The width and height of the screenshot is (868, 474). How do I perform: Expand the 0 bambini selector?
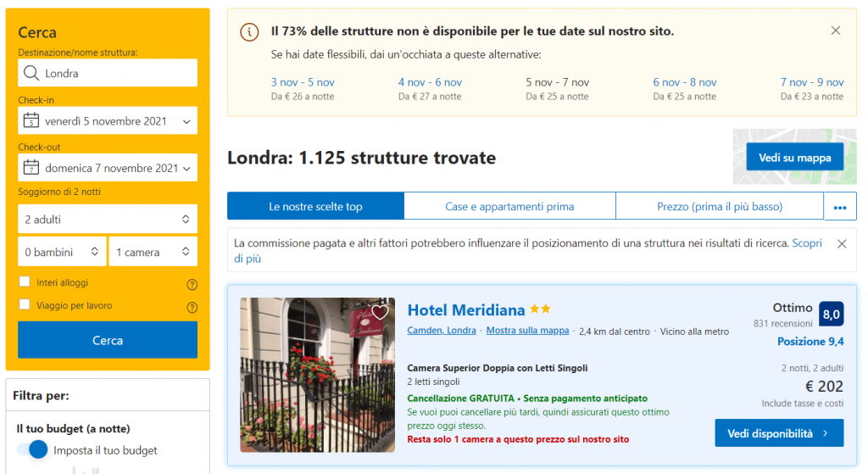[62, 252]
